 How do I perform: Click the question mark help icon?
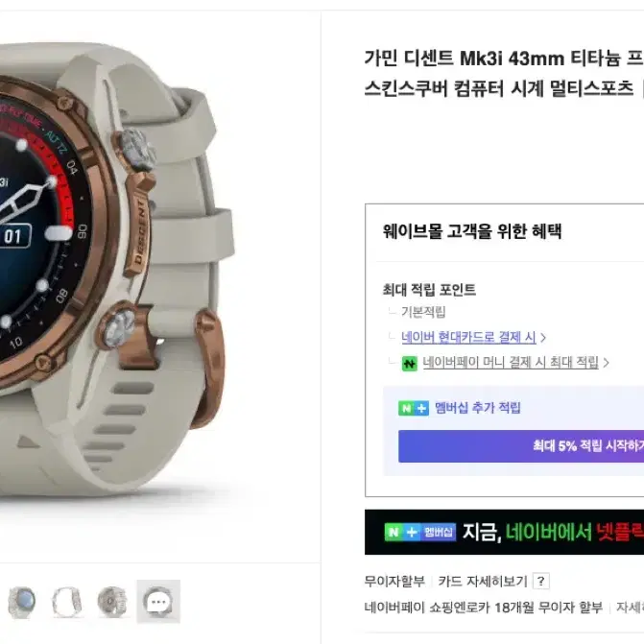coord(541,582)
